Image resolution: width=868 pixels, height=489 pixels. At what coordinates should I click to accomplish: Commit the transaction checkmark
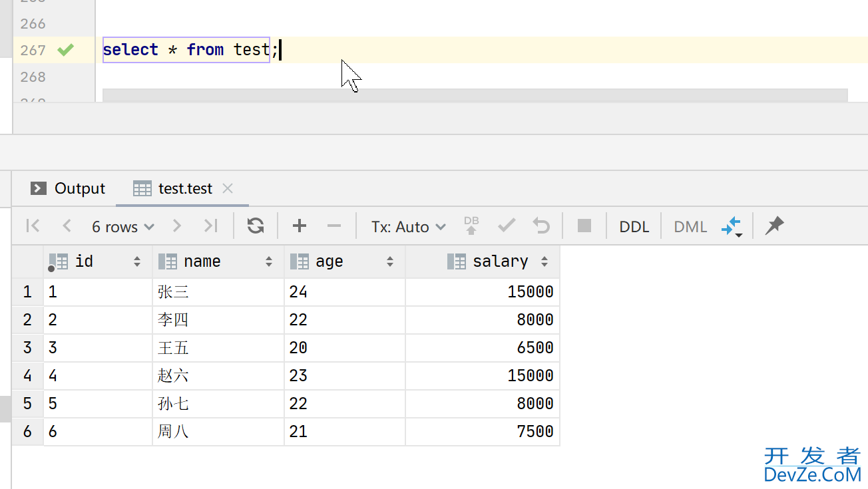point(507,226)
